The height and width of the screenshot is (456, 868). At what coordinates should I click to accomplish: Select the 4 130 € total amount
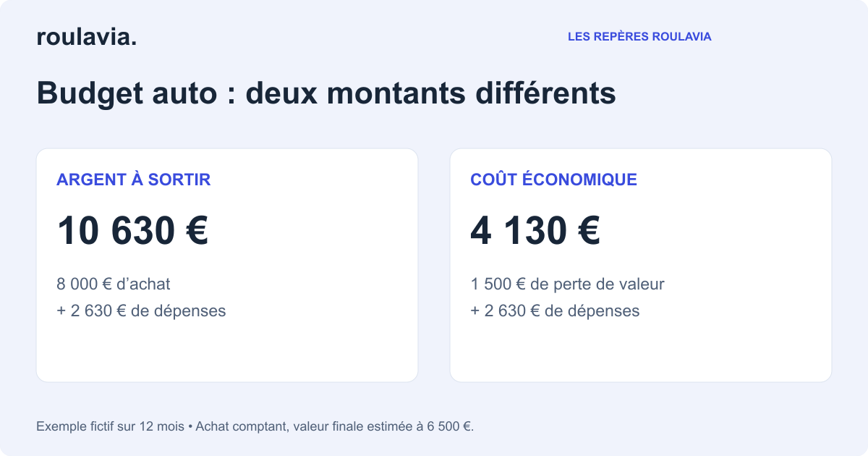click(535, 231)
